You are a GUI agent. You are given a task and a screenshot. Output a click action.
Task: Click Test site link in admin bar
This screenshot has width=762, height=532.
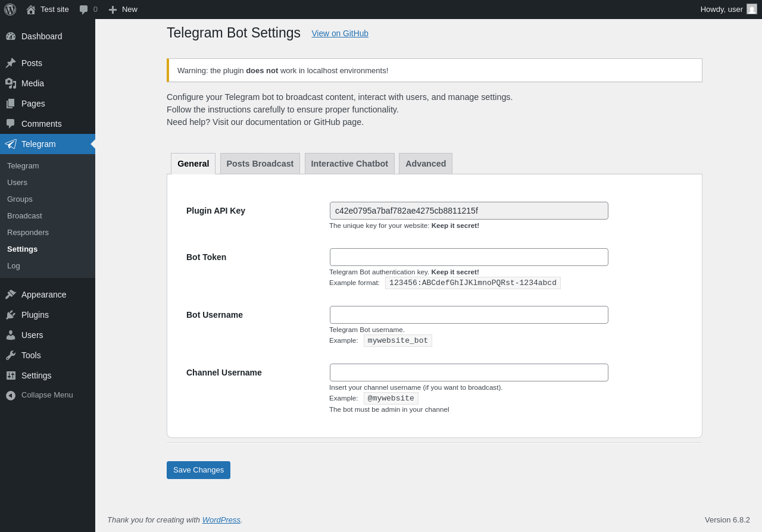(x=55, y=9)
